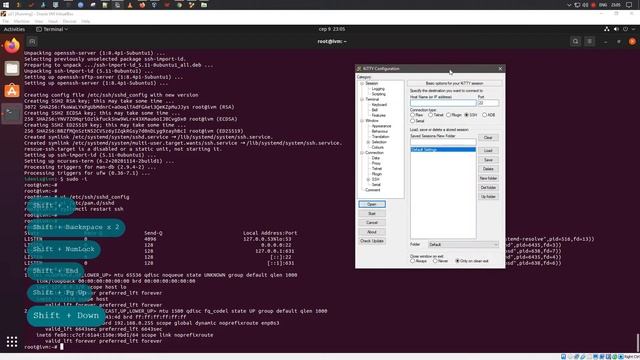Select Default Settings in sessions list

pyautogui.click(x=443, y=150)
